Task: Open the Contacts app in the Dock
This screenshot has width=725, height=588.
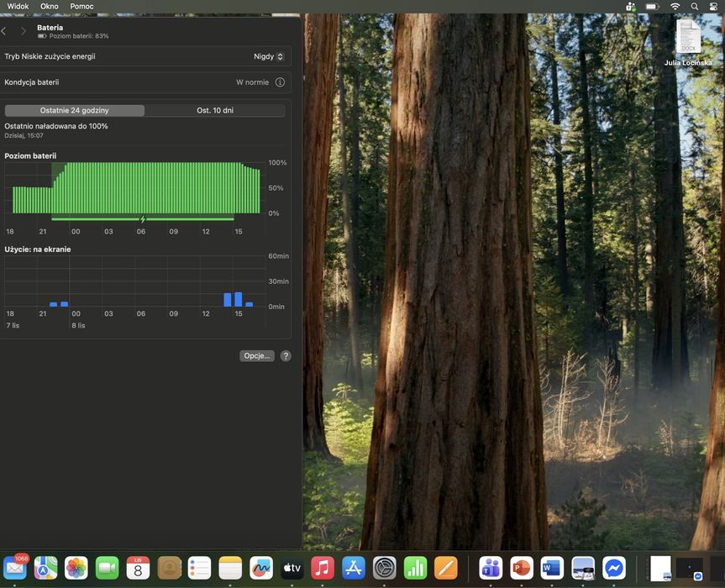Action: (169, 568)
